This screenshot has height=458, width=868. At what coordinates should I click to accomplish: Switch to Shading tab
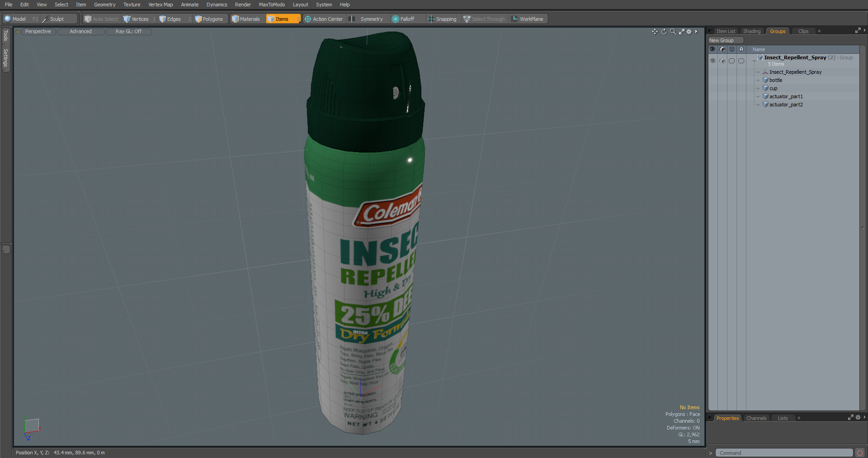752,31
